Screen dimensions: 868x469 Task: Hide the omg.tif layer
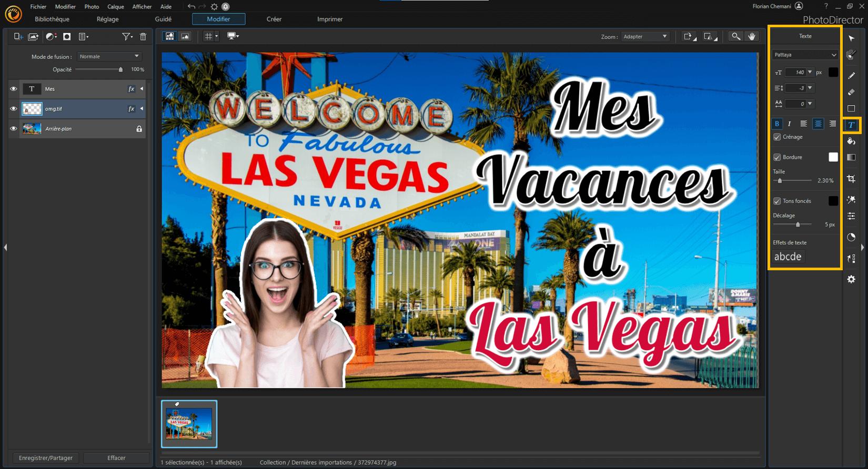14,109
